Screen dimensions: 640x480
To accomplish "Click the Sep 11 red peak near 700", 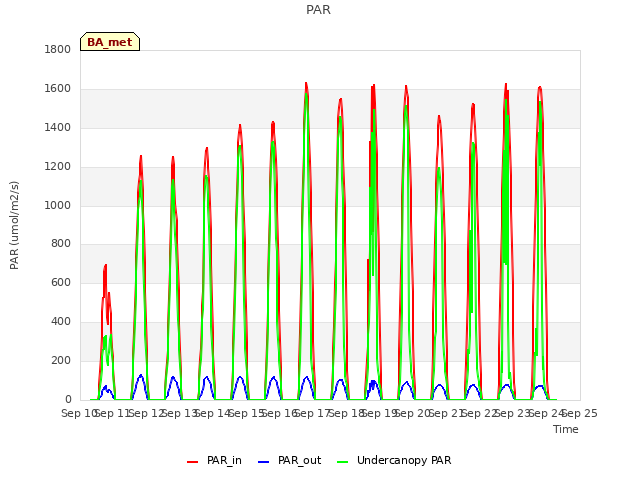I will [105, 265].
